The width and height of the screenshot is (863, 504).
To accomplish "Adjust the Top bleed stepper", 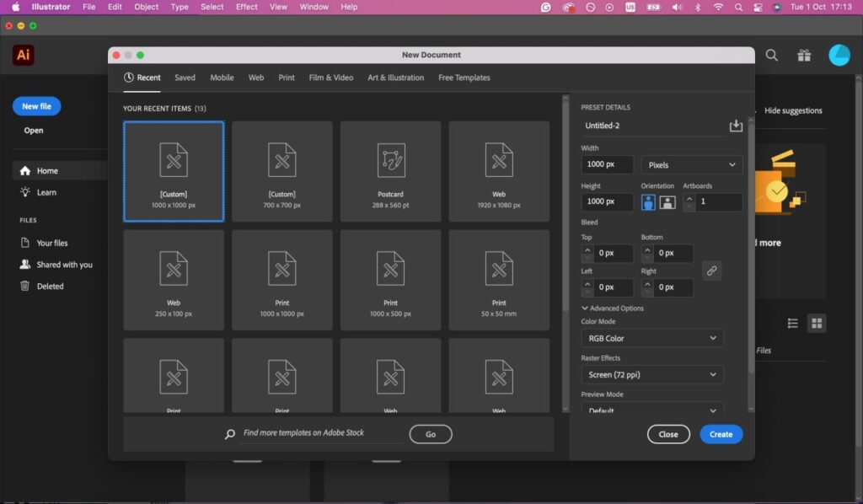I will (x=587, y=253).
